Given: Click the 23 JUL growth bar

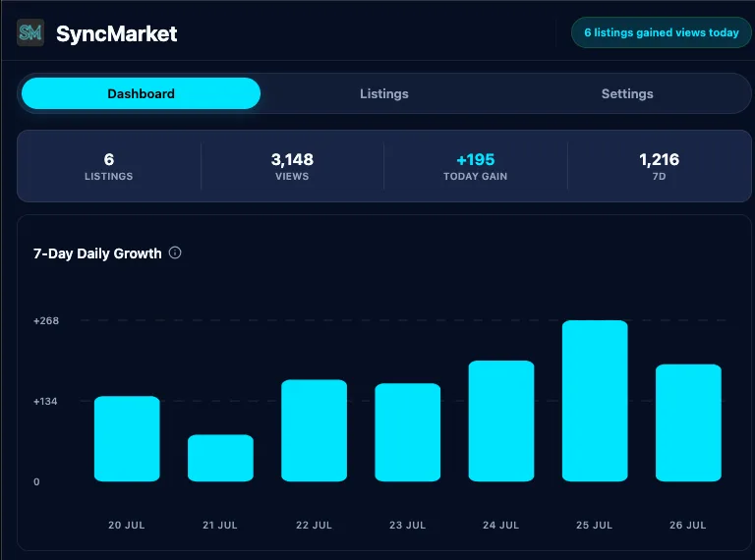Looking at the screenshot, I should point(408,432).
